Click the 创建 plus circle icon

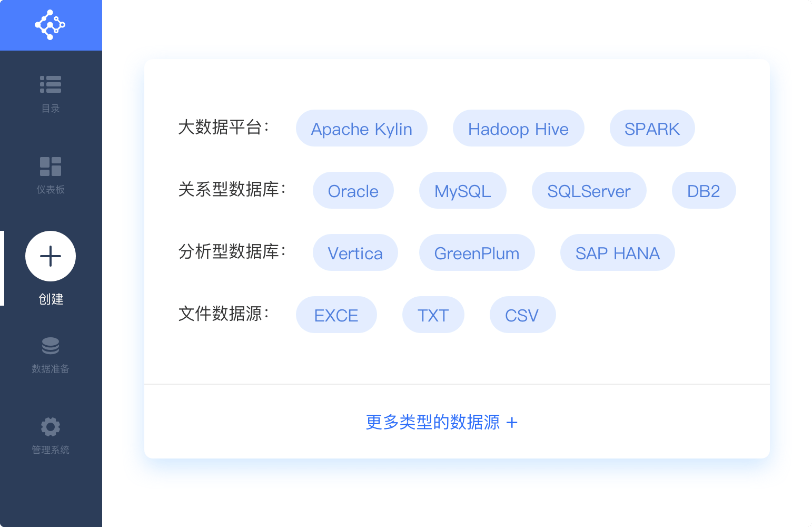click(51, 256)
